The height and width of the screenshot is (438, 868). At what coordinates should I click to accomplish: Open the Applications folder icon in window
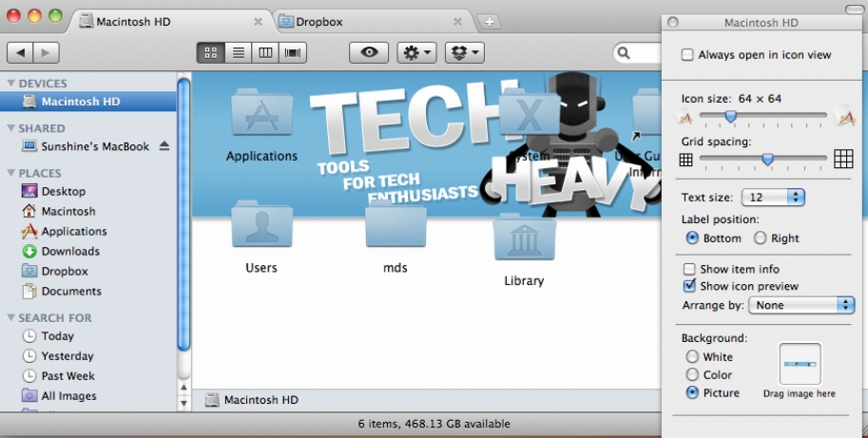pyautogui.click(x=261, y=114)
